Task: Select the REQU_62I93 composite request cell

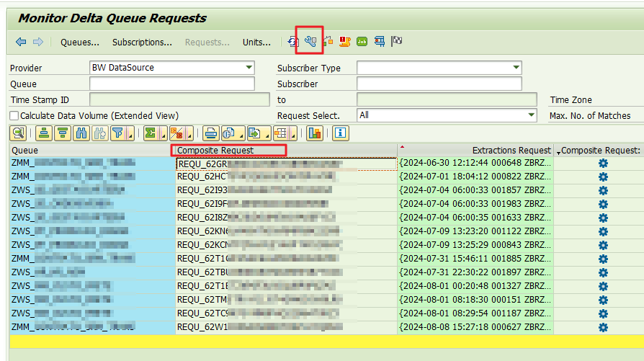Action: pos(286,190)
